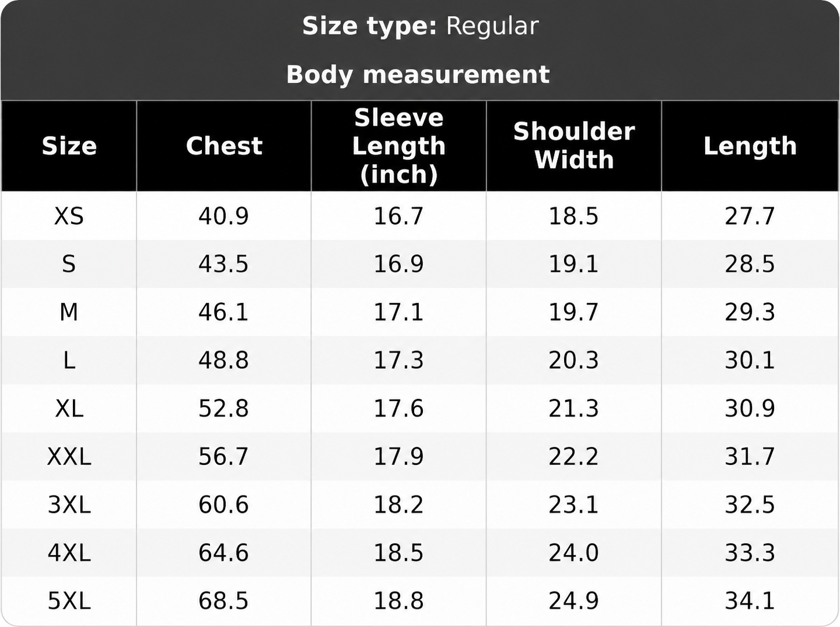Click the Size column header
The height and width of the screenshot is (627, 840).
point(69,146)
